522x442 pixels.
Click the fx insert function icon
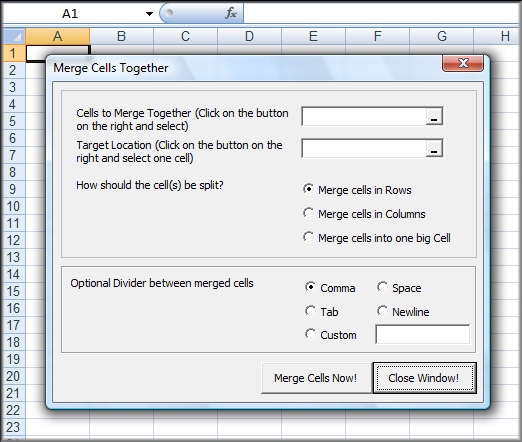pos(231,13)
